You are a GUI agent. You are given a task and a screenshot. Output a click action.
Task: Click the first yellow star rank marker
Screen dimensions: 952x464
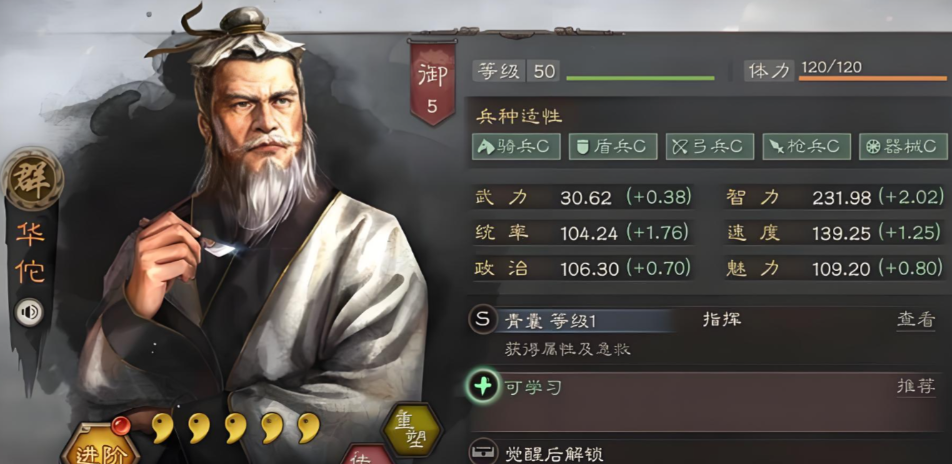pos(162,428)
